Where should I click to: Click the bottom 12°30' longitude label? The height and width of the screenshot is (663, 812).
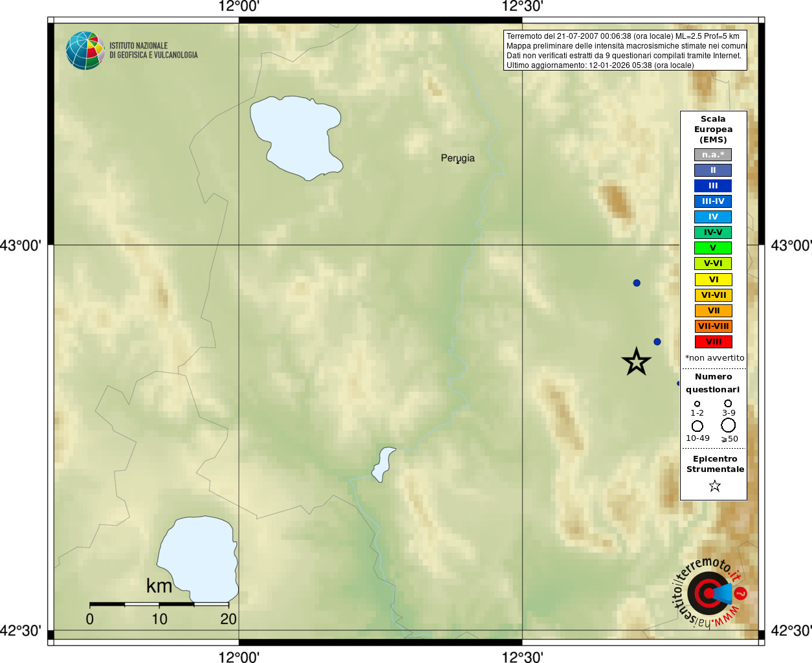click(x=522, y=657)
